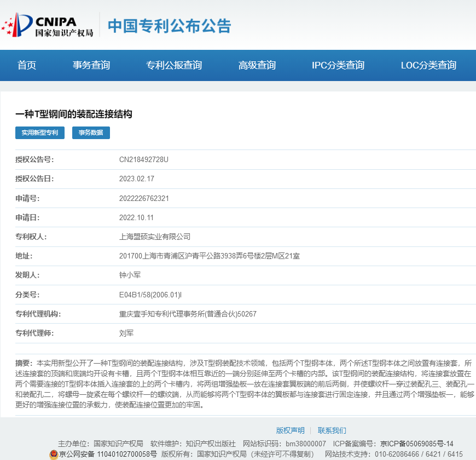Click the application number 2022226762321
Screen dimensions: 476x460
(x=144, y=198)
